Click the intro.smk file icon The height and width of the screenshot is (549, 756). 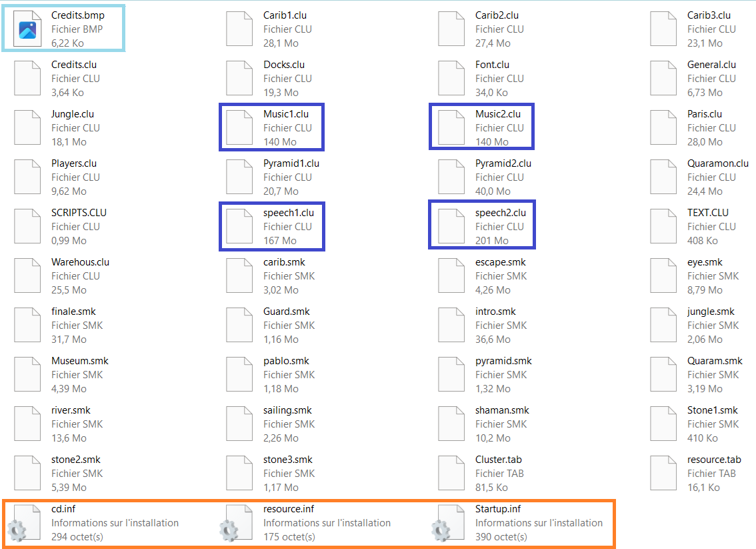pyautogui.click(x=451, y=325)
